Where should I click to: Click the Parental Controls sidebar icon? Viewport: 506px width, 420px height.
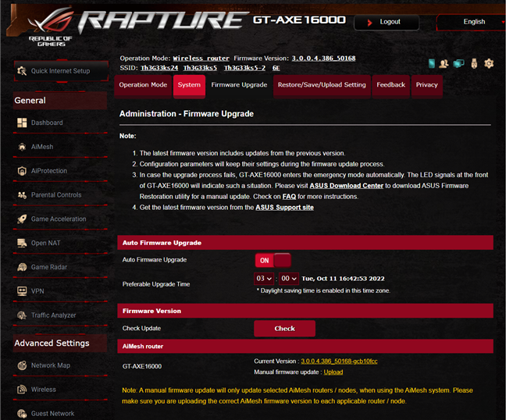pos(22,195)
